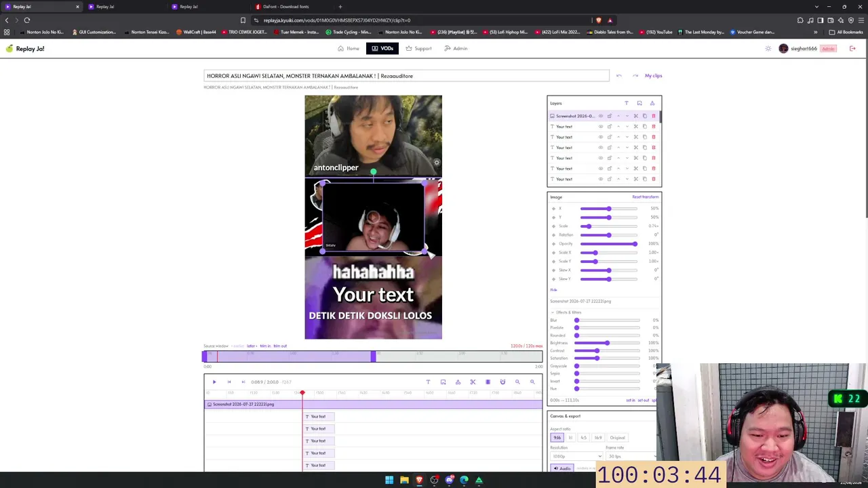Select 16:9 aspect ratio

click(x=597, y=438)
